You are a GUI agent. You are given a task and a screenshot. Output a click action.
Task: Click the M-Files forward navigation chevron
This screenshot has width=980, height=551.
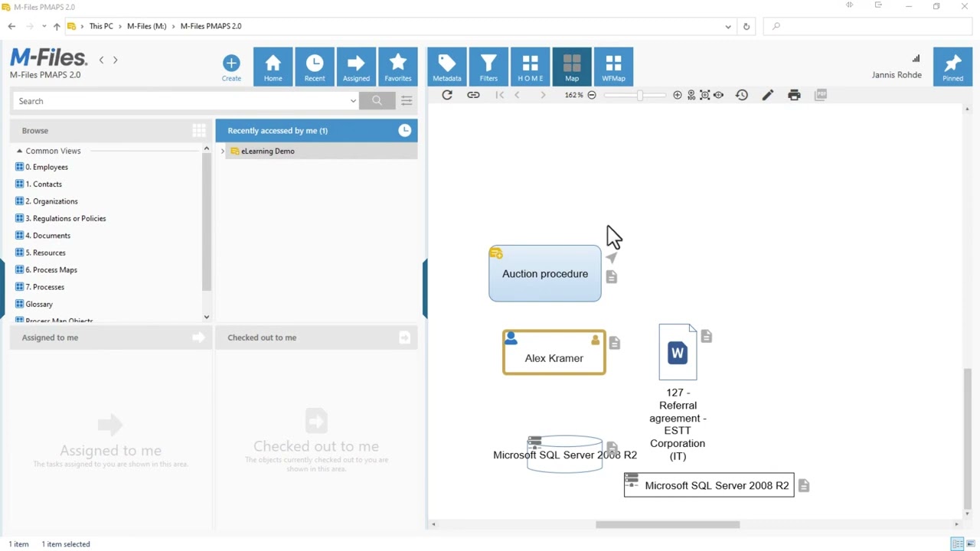click(115, 60)
